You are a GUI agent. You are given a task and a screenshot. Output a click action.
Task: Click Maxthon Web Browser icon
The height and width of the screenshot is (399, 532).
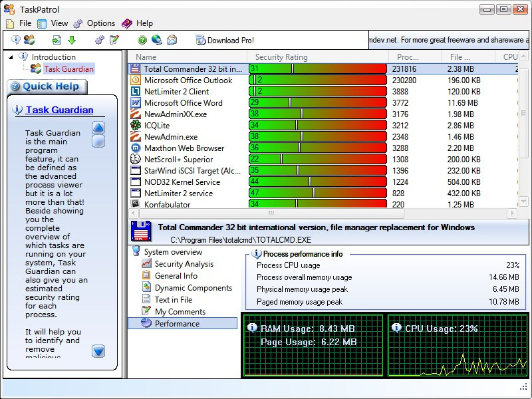[136, 148]
